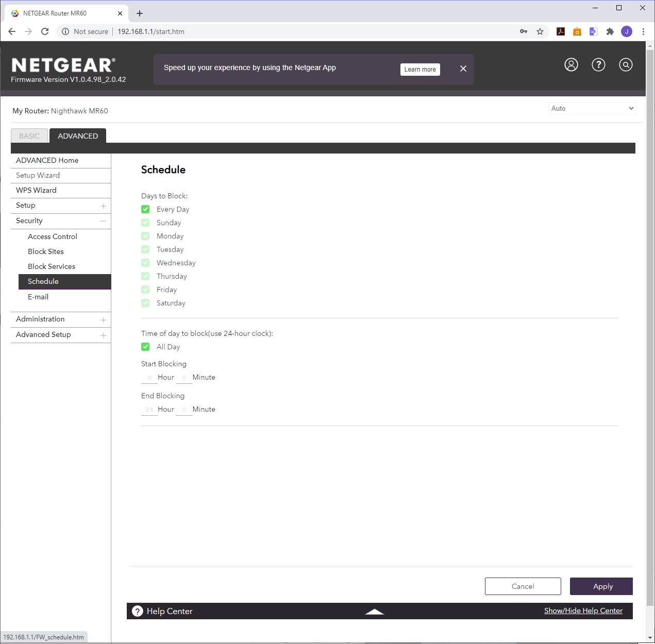Image resolution: width=655 pixels, height=644 pixels.
Task: Expand the Advanced Setup plus icon
Action: 103,335
